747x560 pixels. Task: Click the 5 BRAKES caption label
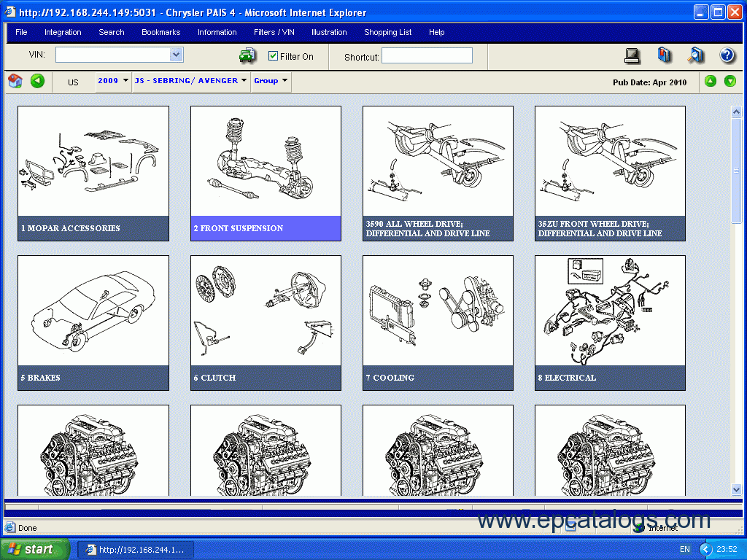[41, 378]
